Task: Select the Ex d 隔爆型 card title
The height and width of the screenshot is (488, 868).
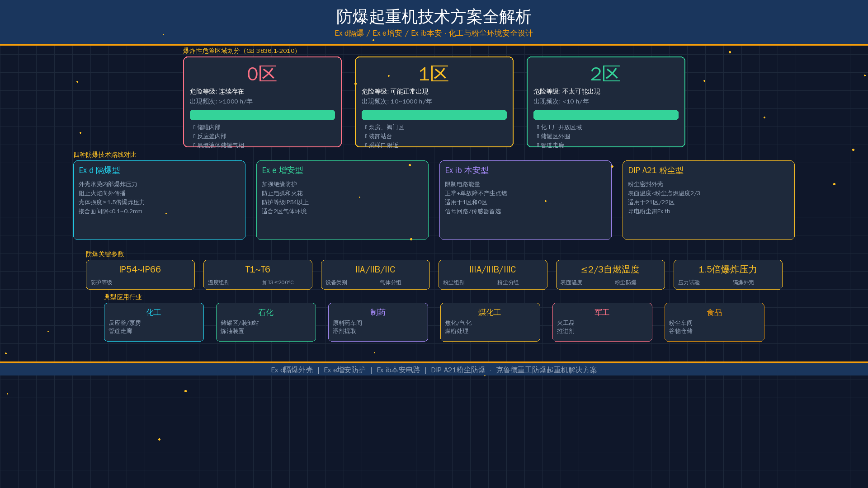Action: click(x=99, y=170)
